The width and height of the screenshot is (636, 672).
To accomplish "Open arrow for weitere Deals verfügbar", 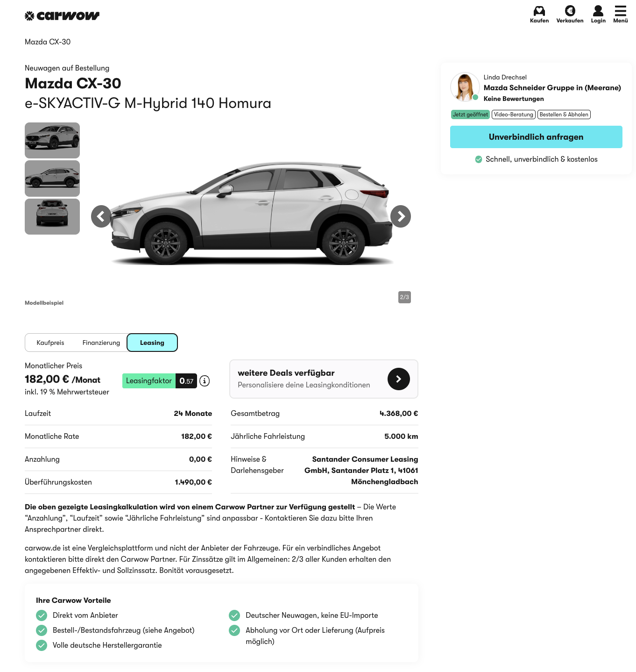I will [x=398, y=379].
